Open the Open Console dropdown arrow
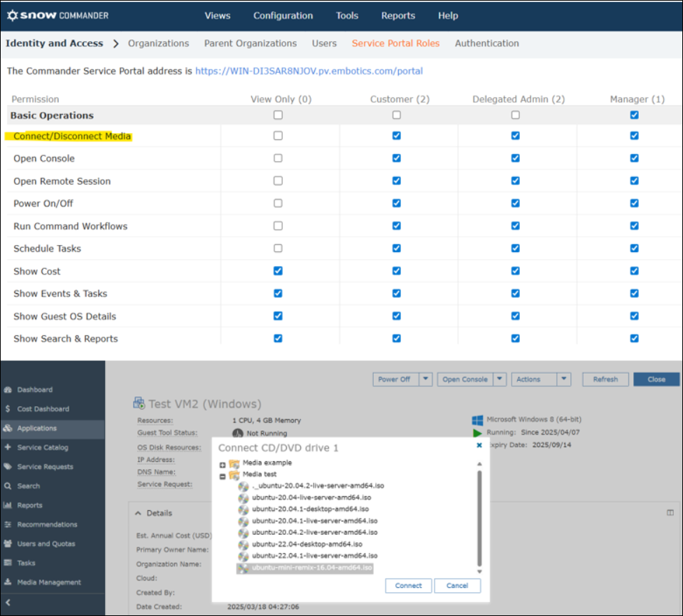This screenshot has width=683, height=616. pyautogui.click(x=500, y=379)
